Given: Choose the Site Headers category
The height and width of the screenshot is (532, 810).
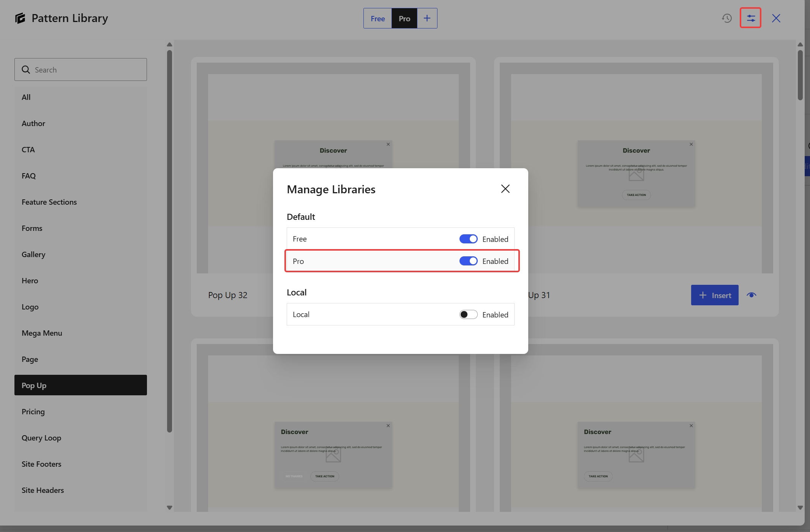Looking at the screenshot, I should click(x=81, y=490).
